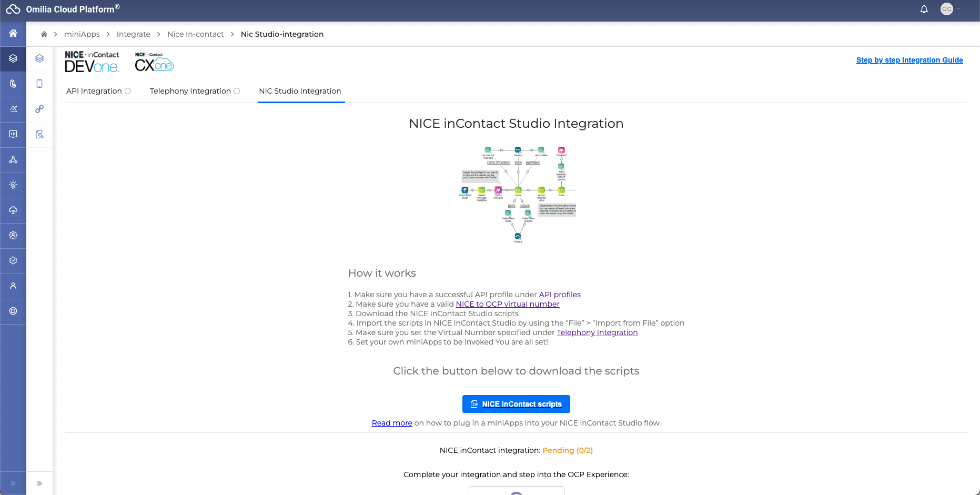Click the Studio flow diagram thumbnail

tap(518, 194)
